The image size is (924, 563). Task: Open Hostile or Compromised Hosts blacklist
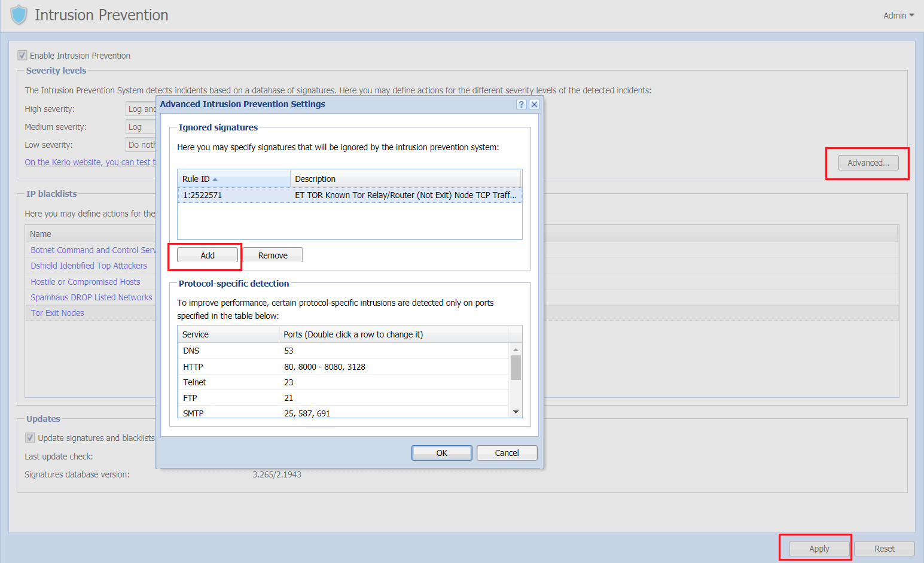coord(86,282)
